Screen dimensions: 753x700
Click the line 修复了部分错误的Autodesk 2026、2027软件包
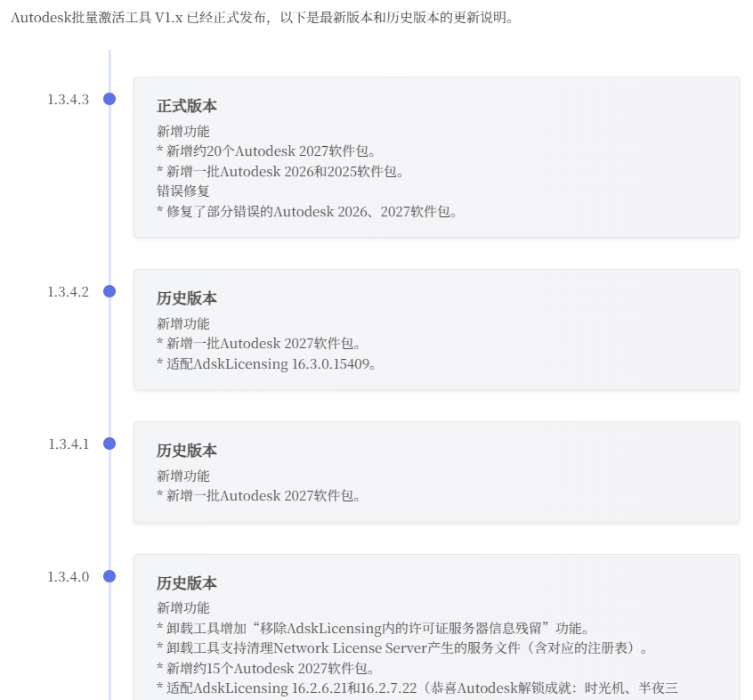(x=307, y=211)
